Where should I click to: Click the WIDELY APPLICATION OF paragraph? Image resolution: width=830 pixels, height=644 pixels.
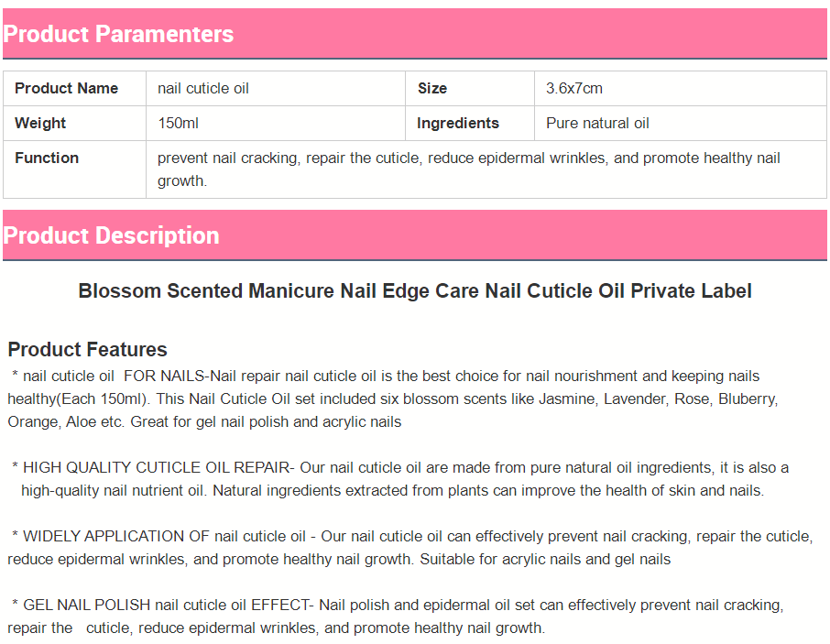click(410, 536)
